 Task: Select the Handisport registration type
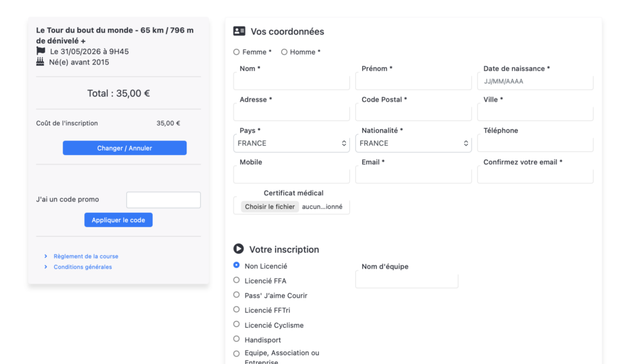coord(237,340)
